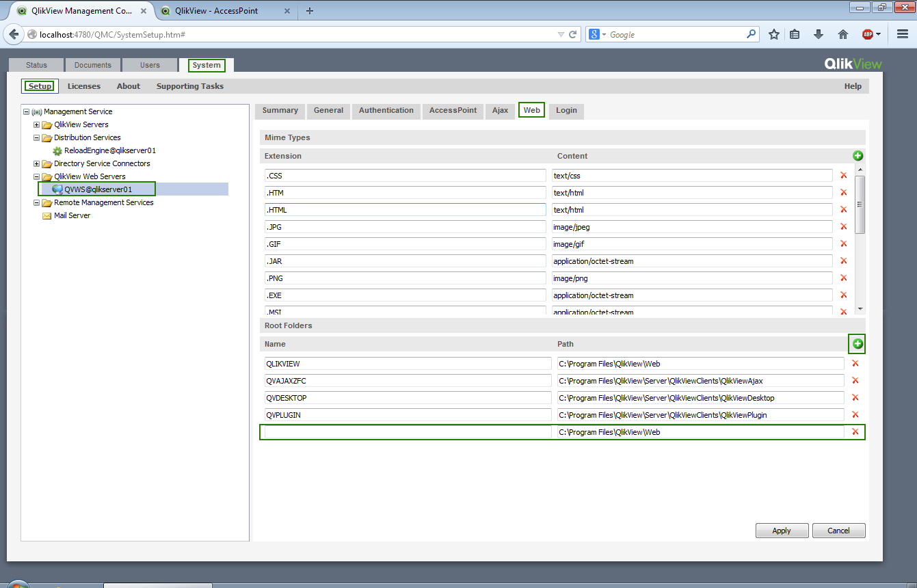
Task: Switch to the Users tab
Action: click(x=150, y=65)
